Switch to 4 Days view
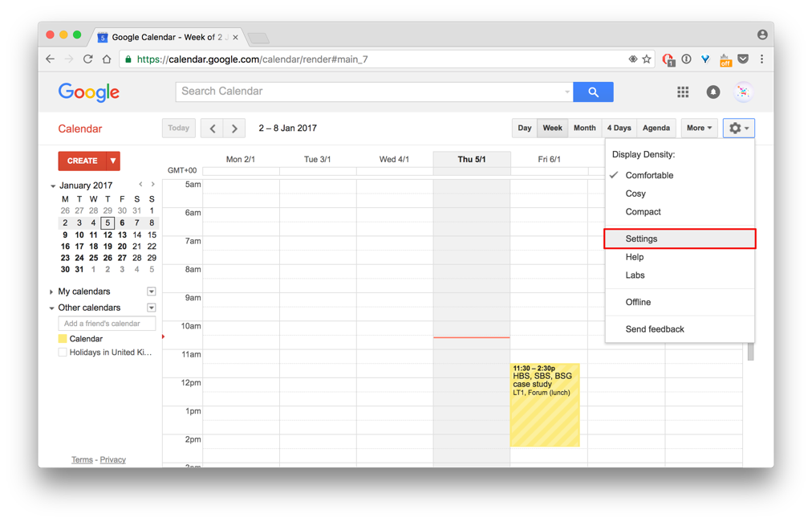 pos(619,128)
